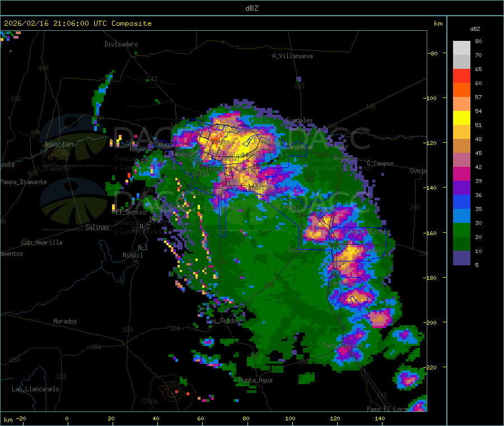Screen dimensions: 504x426
Task: Click the '-80' tick on the vertical km axis
Action: point(433,53)
